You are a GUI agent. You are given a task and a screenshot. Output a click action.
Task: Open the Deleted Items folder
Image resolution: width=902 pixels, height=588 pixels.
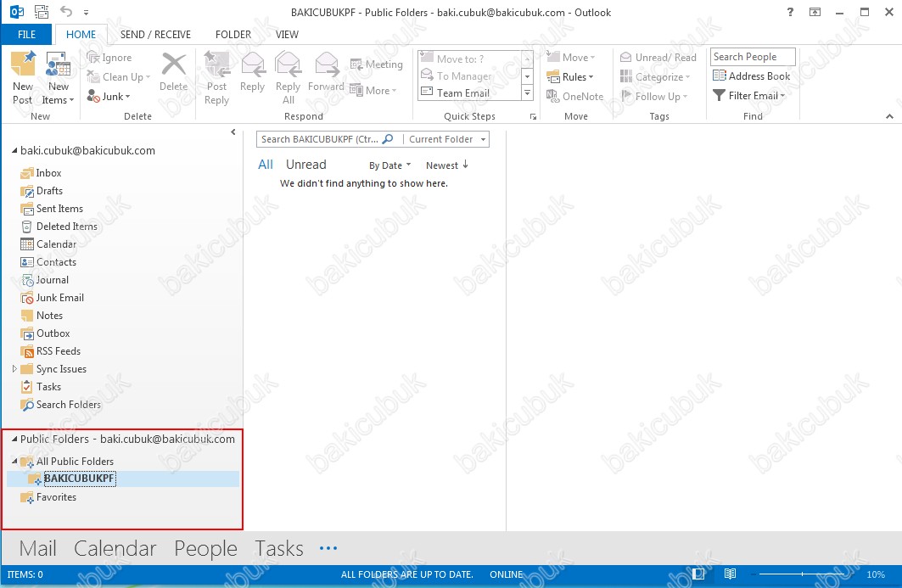point(59,226)
